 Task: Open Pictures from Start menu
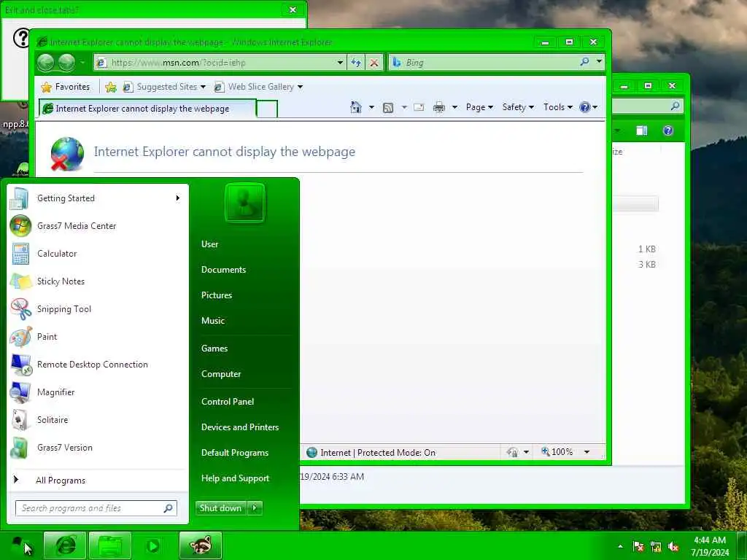(x=217, y=295)
